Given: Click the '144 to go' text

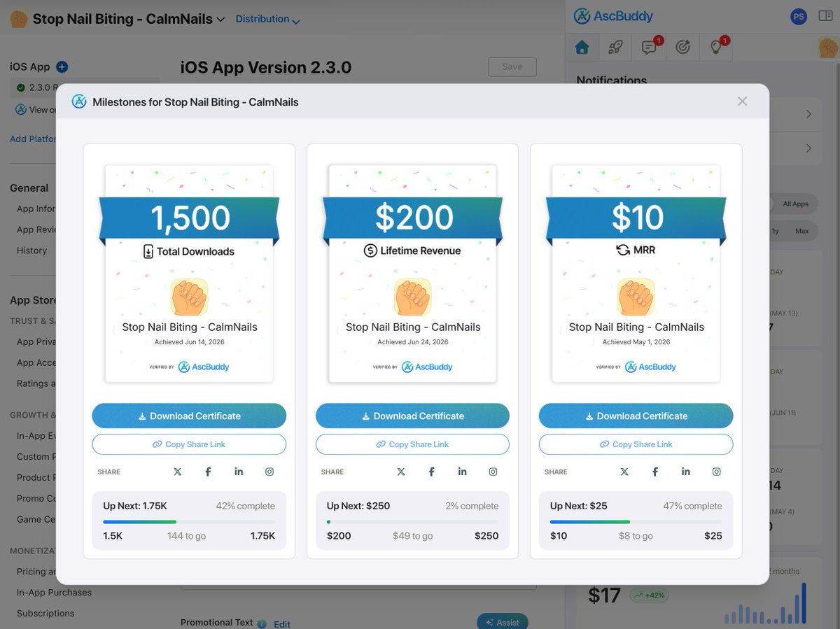Looking at the screenshot, I should (186, 536).
